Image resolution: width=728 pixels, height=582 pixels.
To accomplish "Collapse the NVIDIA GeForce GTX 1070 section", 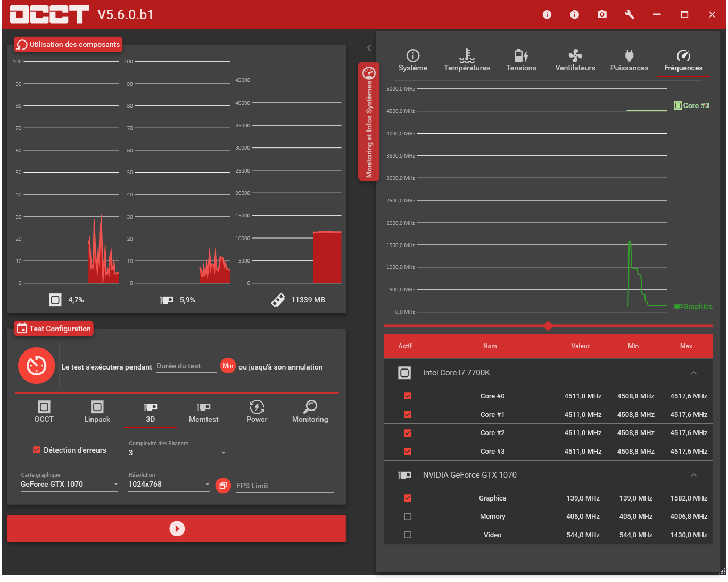I will pos(693,474).
